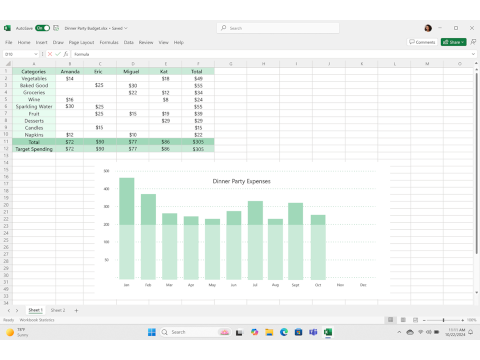Image resolution: width=480 pixels, height=360 pixels.
Task: Go to previous sheet with left arrow
Action: click(9, 310)
